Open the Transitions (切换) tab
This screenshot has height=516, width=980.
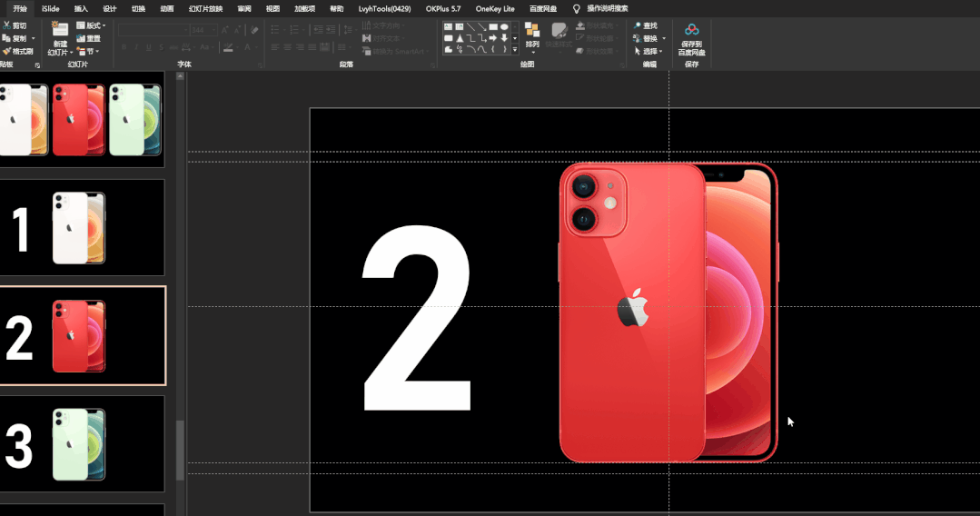[139, 9]
